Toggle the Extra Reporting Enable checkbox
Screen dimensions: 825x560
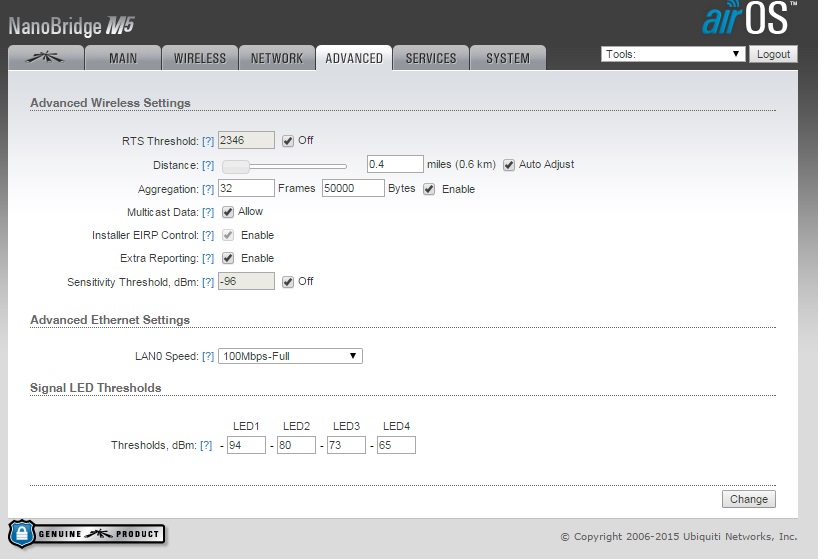228,258
